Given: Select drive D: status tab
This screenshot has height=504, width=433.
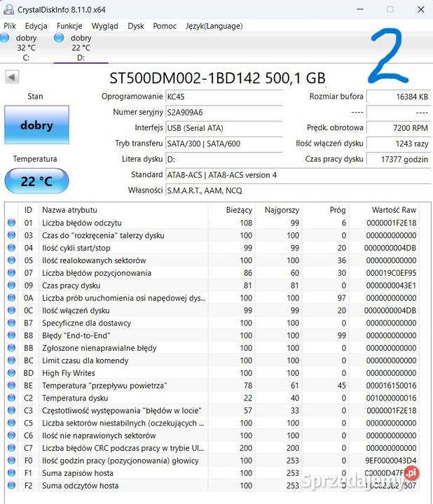Looking at the screenshot, I should 81,48.
